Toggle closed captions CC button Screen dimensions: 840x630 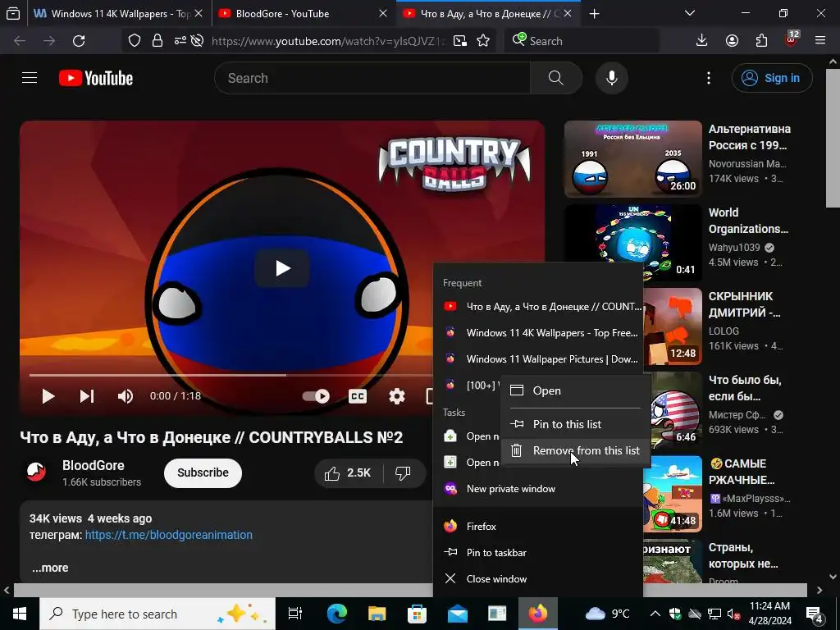(x=358, y=396)
